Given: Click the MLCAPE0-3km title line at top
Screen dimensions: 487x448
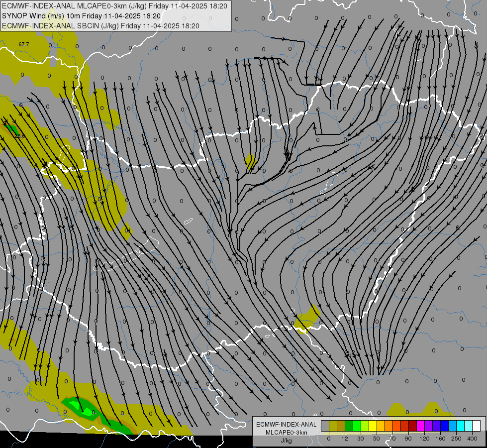Looking at the screenshot, I should point(114,6).
